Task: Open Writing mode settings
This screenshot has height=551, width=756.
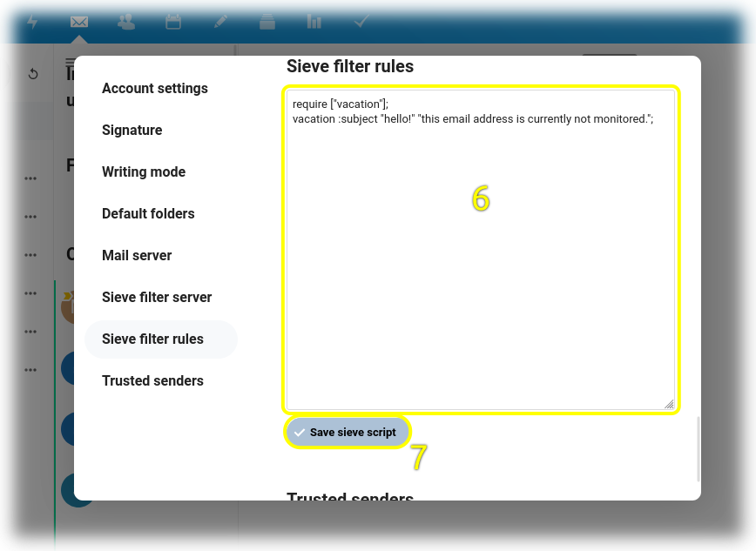Action: click(144, 171)
